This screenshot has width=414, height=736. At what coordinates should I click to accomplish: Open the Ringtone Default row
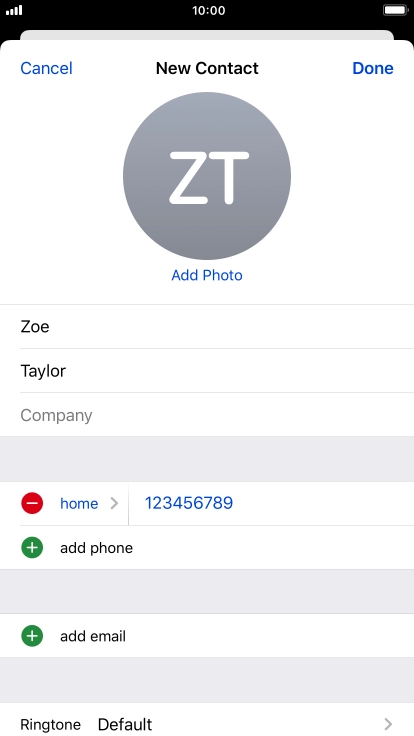pos(207,721)
